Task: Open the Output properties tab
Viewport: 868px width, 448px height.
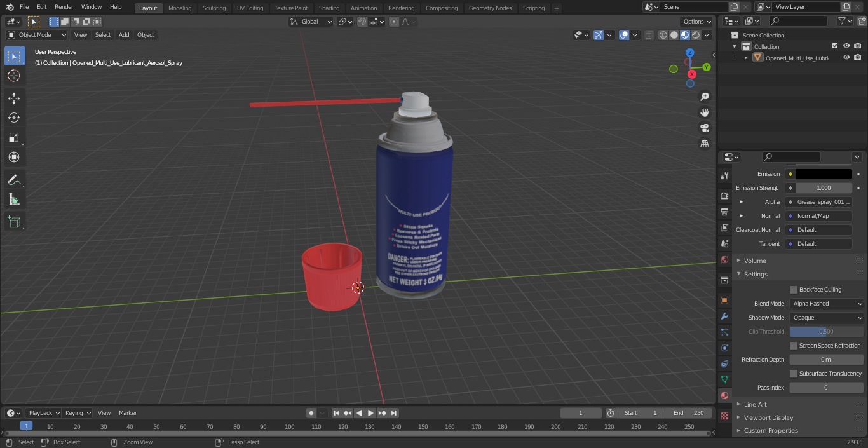Action: click(x=724, y=212)
